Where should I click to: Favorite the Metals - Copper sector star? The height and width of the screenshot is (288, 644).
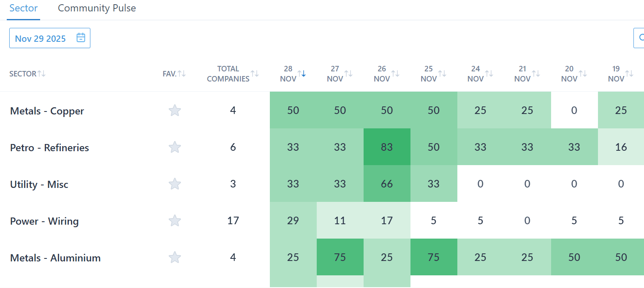pos(175,111)
